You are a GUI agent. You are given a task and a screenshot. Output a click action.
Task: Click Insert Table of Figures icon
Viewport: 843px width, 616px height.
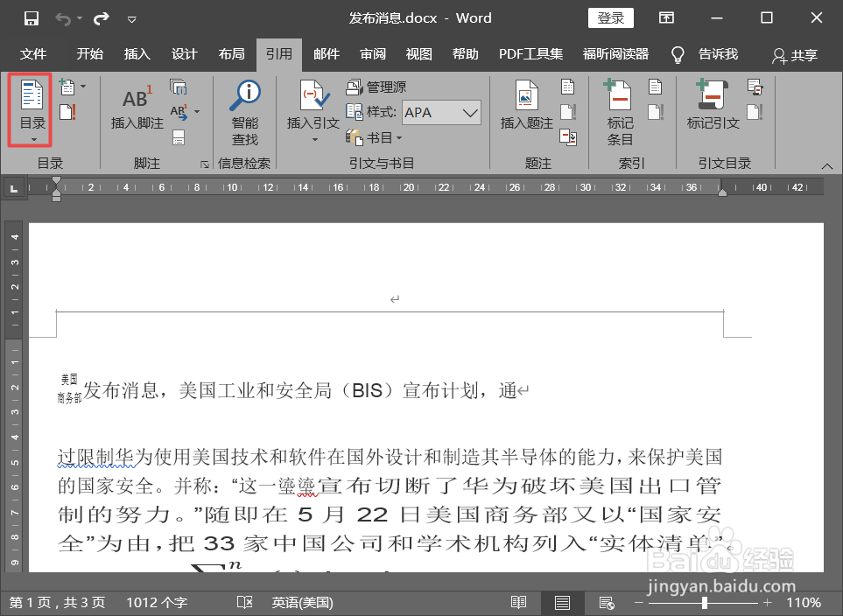click(568, 86)
